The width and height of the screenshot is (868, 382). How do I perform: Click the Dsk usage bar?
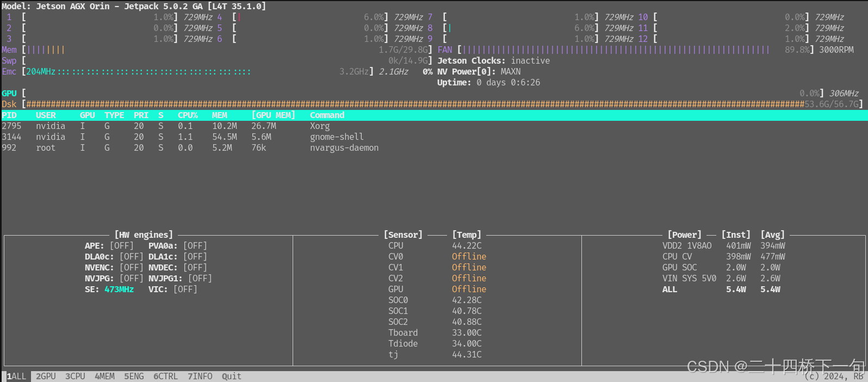point(442,104)
